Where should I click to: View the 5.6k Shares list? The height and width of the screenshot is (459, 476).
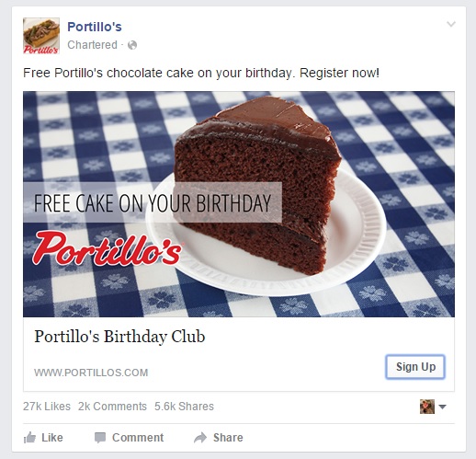[x=184, y=407]
